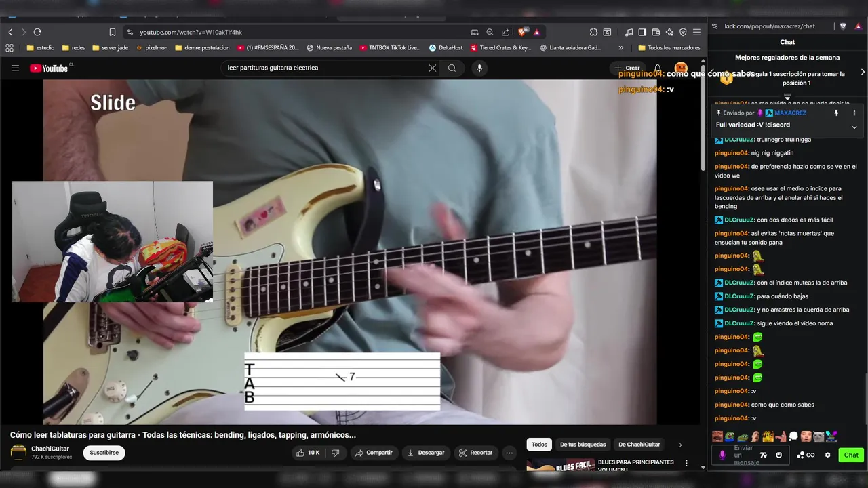Open the YouTube guide hamburger menu
This screenshot has width=868, height=488.
(15, 68)
